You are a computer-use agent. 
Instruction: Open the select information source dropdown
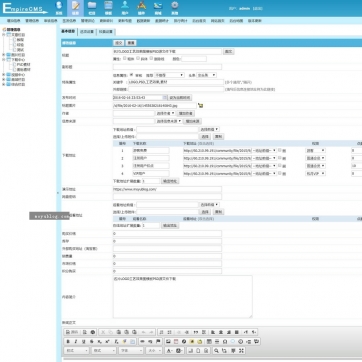click(x=169, y=121)
